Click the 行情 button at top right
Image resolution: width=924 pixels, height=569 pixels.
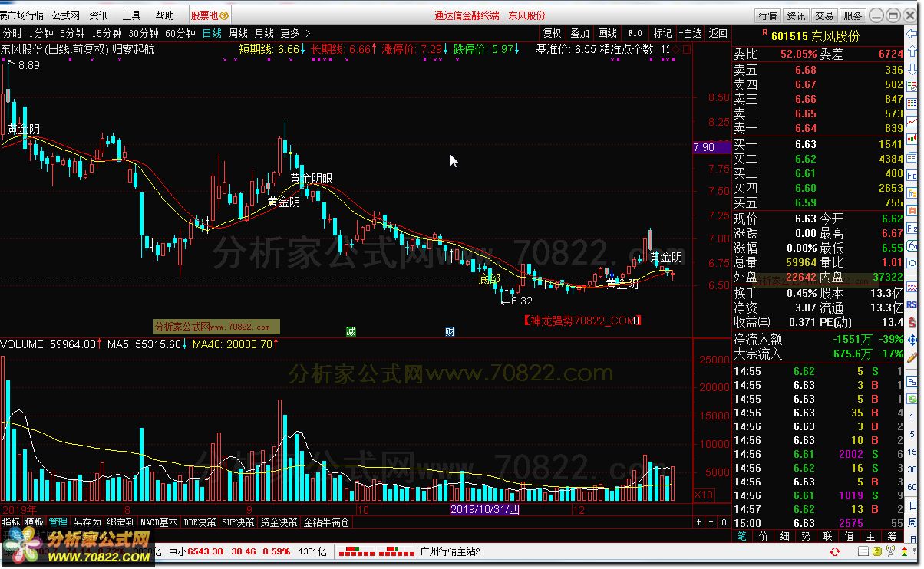(x=768, y=15)
